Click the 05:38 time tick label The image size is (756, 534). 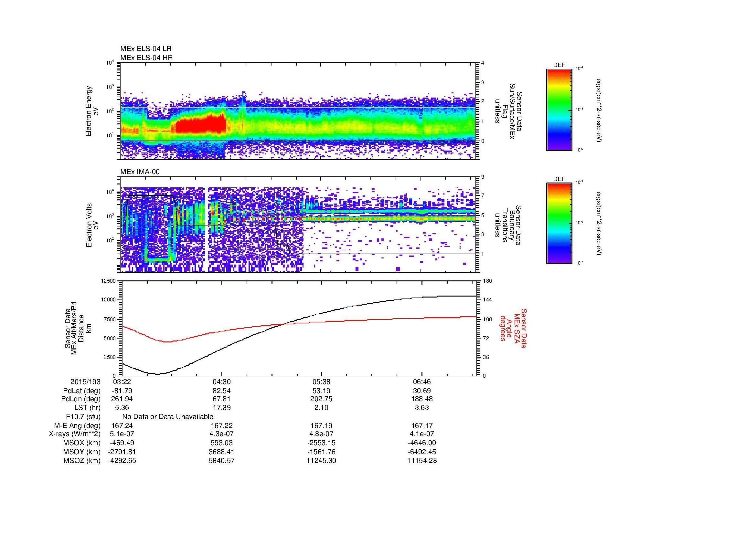(x=321, y=382)
